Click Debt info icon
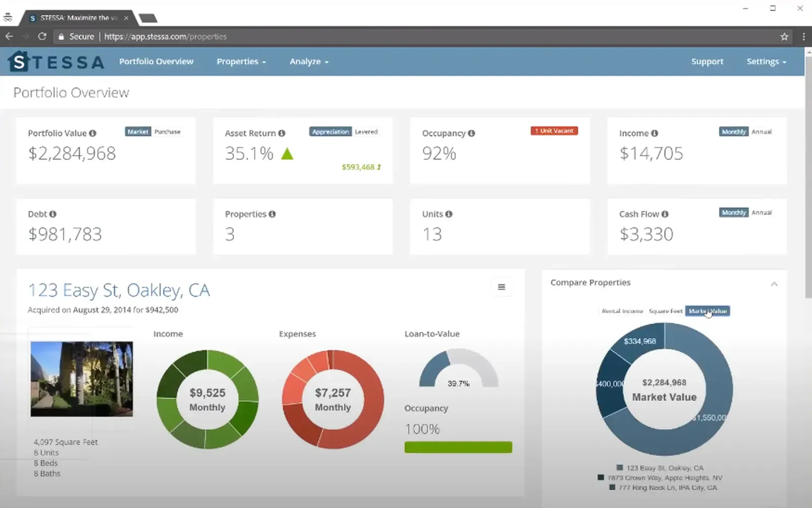The image size is (812, 508). coord(53,214)
